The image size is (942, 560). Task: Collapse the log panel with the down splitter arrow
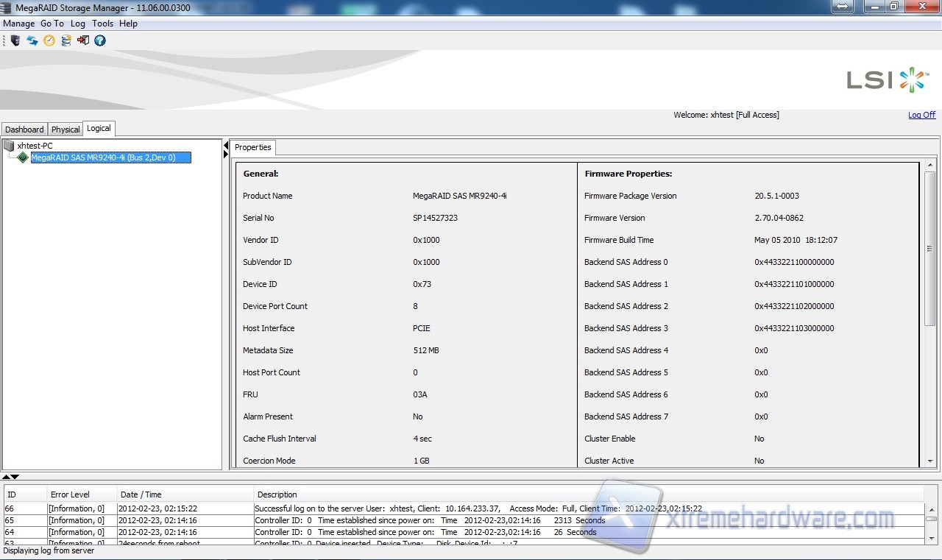coord(15,477)
